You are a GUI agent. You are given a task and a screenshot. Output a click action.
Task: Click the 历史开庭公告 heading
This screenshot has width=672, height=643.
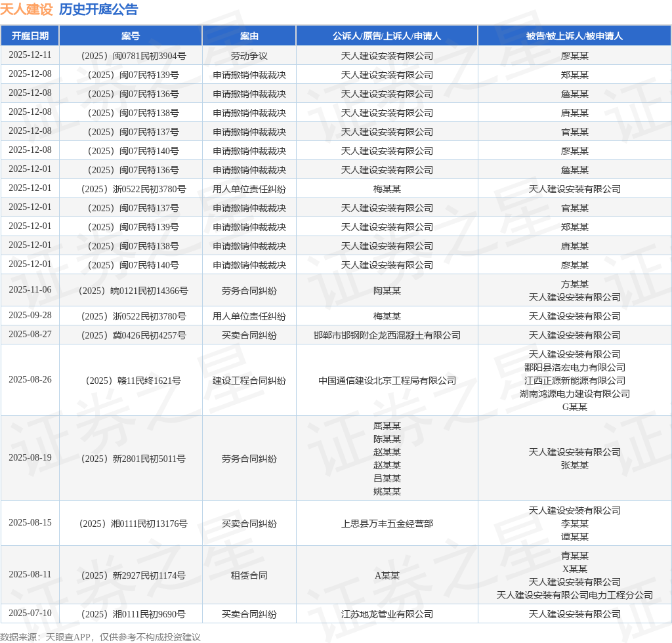(x=98, y=9)
